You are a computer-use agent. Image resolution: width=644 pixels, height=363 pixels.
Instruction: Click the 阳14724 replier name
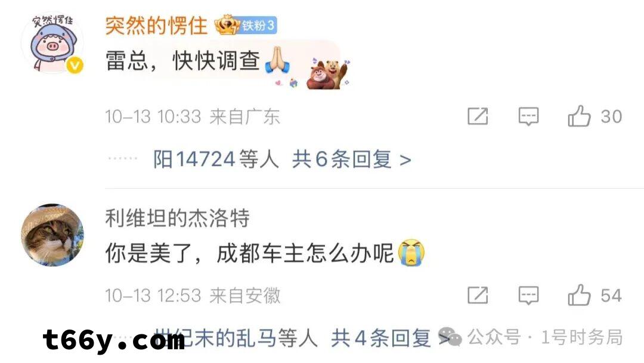point(194,159)
